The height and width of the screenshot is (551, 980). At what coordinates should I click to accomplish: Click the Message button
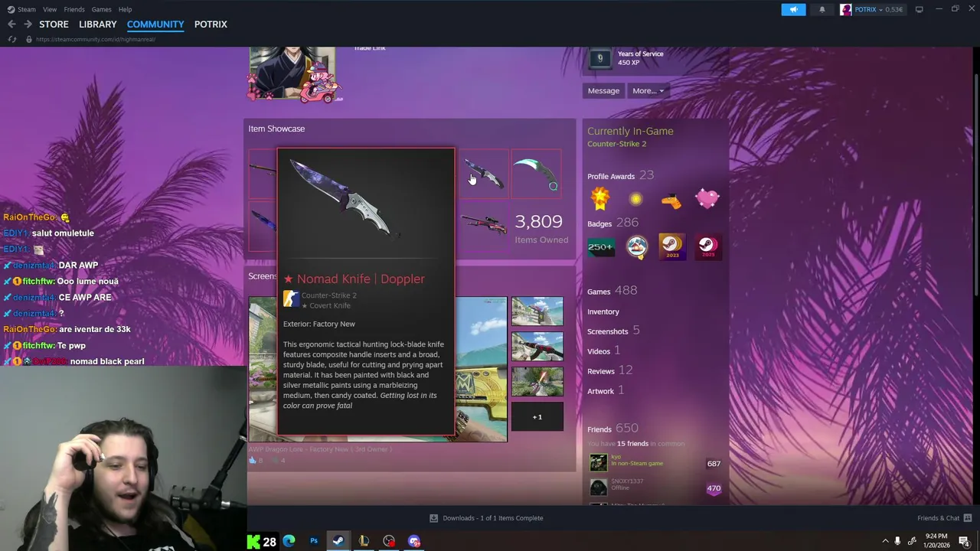pyautogui.click(x=603, y=90)
